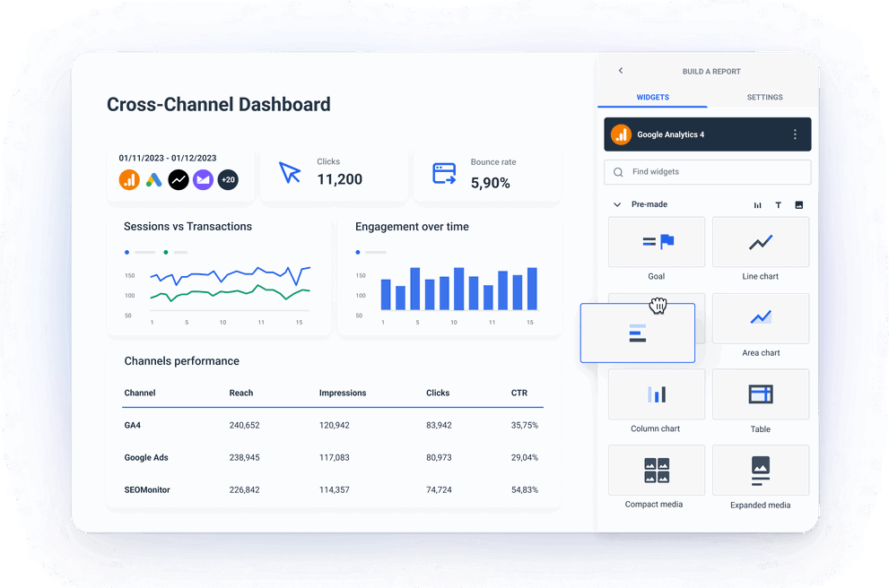Click the Find widgets search field
The image size is (889, 588).
(x=707, y=171)
